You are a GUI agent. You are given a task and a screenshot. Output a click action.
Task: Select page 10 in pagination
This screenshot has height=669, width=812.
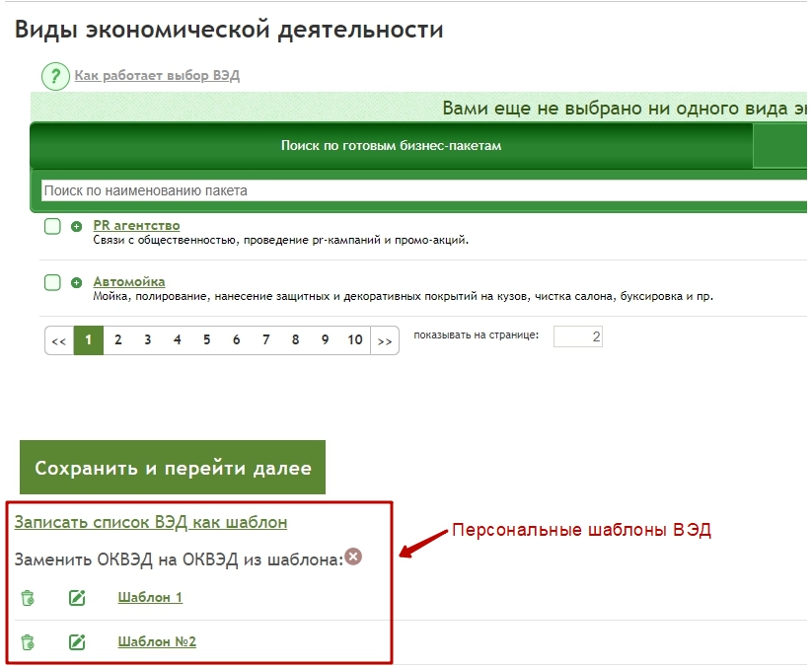[x=355, y=340]
